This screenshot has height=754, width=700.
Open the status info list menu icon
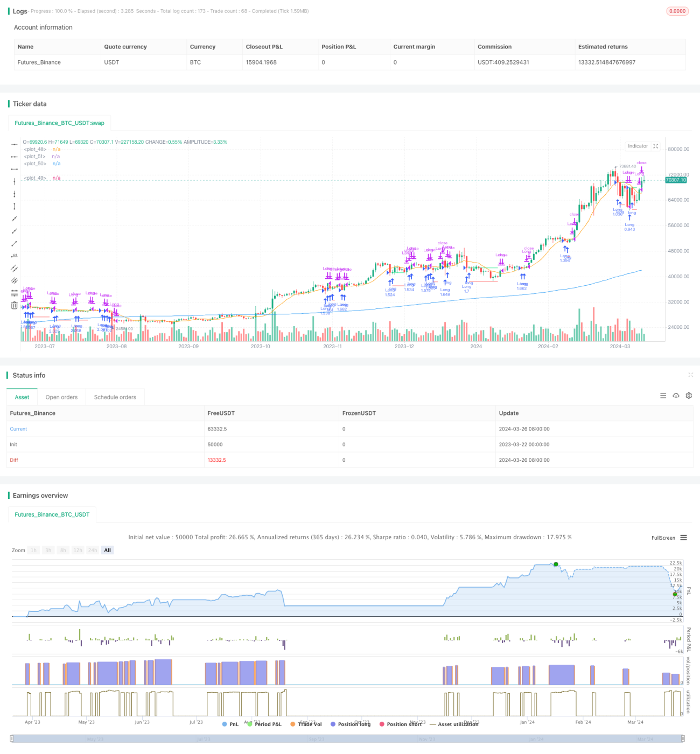click(663, 396)
